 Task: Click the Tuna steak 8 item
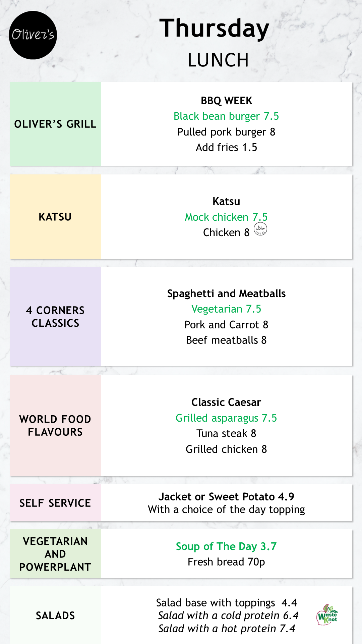[x=226, y=433]
